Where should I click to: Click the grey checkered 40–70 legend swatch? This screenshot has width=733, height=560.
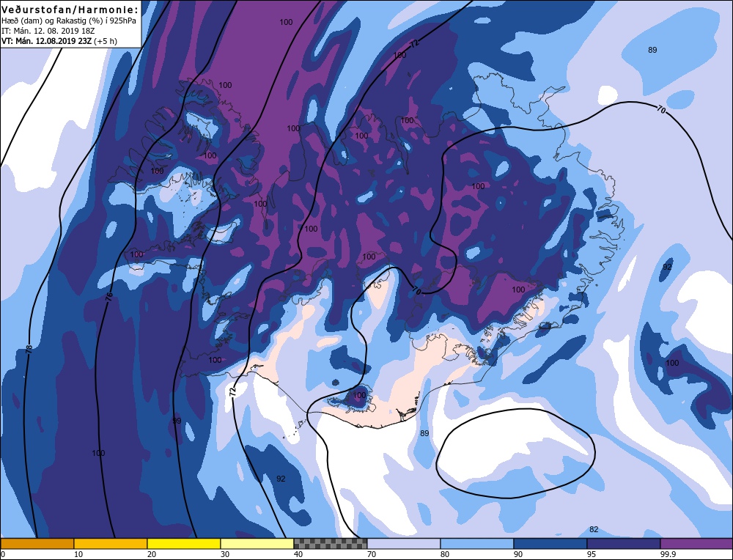coord(331,543)
